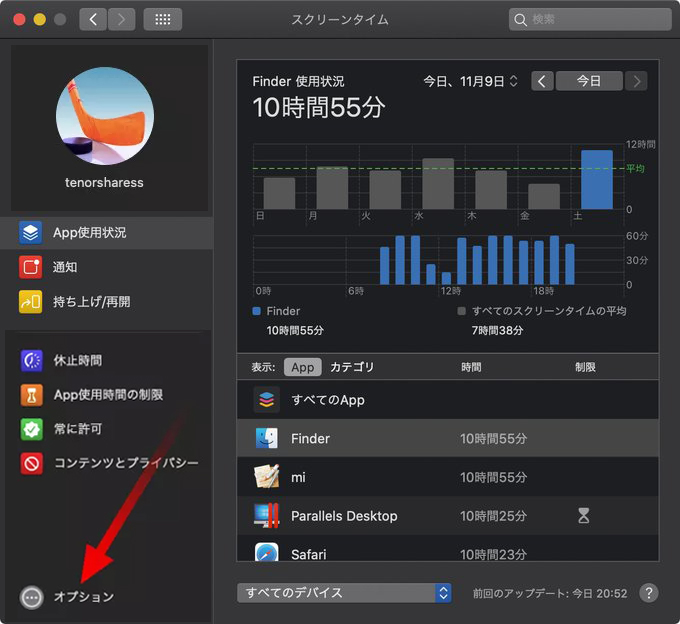Open the 今日、11月9日 date picker

[x=470, y=81]
